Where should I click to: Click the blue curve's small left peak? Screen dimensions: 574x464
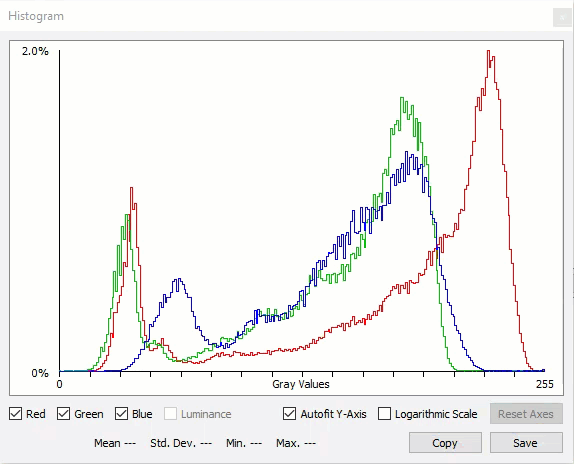177,280
